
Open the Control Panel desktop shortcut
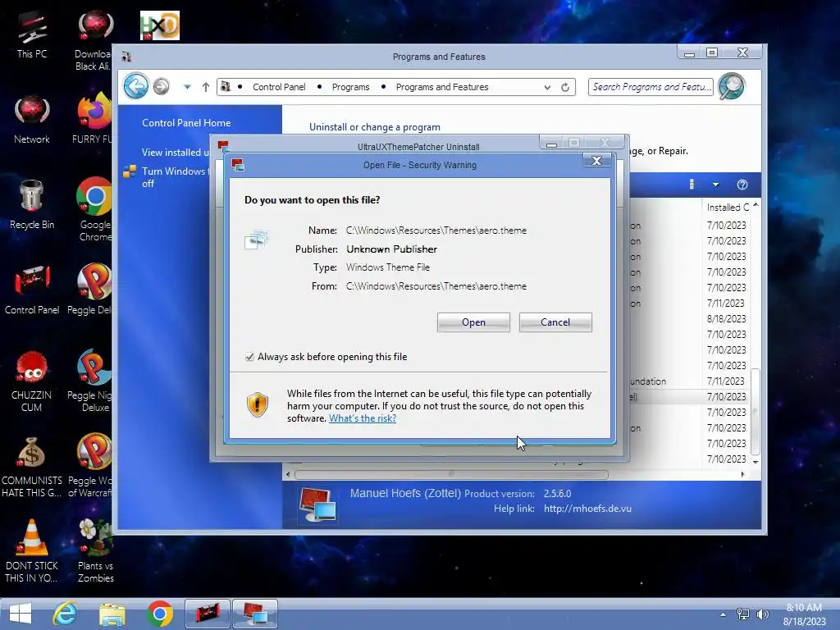(32, 290)
